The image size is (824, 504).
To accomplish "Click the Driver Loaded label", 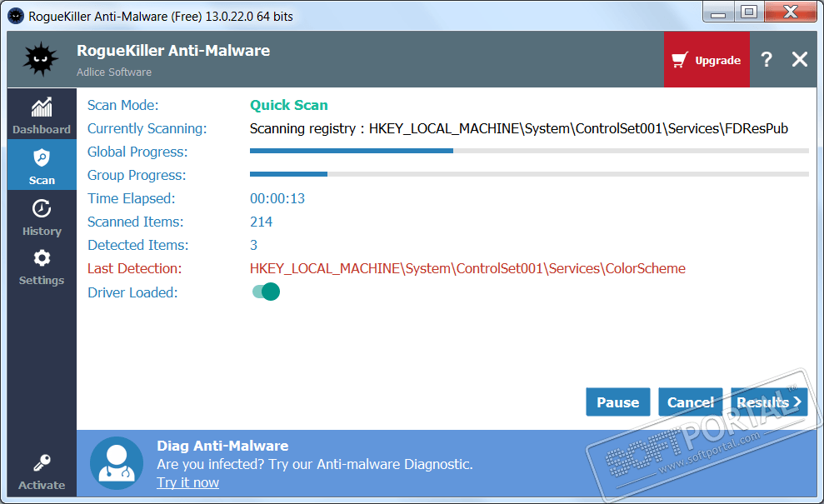I will [x=132, y=292].
